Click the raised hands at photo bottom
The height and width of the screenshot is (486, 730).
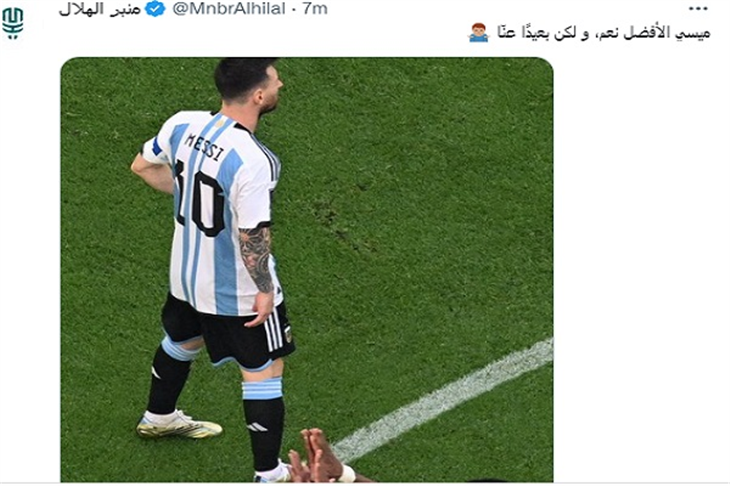click(320, 458)
